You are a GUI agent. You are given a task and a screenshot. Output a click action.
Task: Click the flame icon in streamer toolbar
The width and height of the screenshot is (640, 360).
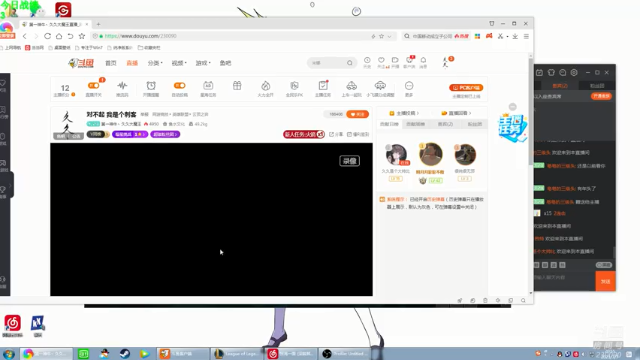[266, 85]
